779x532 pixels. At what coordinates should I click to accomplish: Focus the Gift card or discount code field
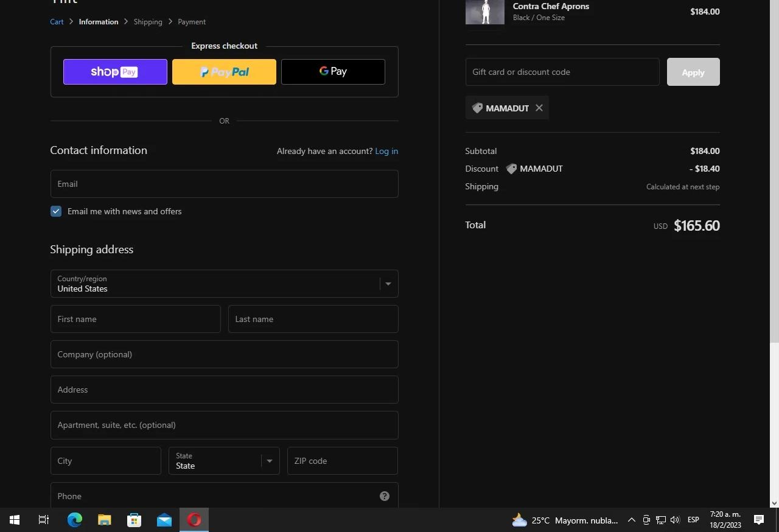[x=562, y=72]
